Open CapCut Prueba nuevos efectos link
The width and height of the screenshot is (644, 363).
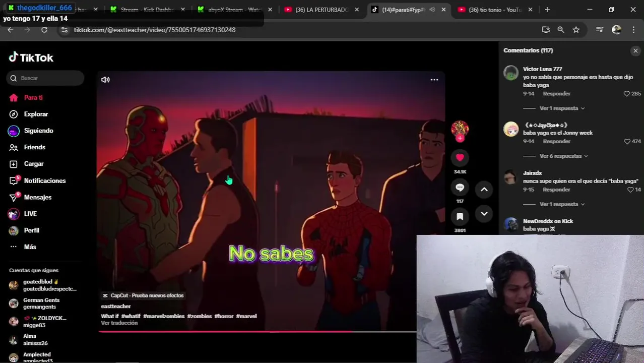click(x=143, y=295)
